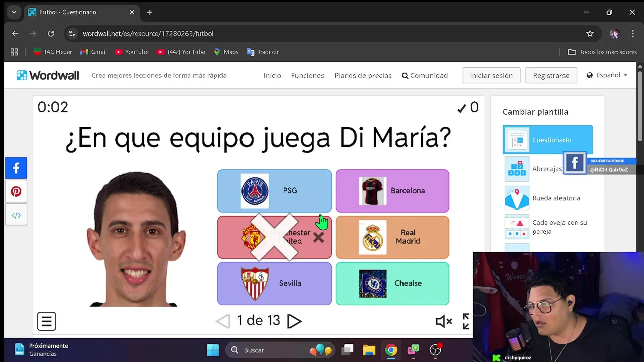Open the Wordwall quiz menu hamburger icon
The image size is (644, 362).
pos(46,321)
